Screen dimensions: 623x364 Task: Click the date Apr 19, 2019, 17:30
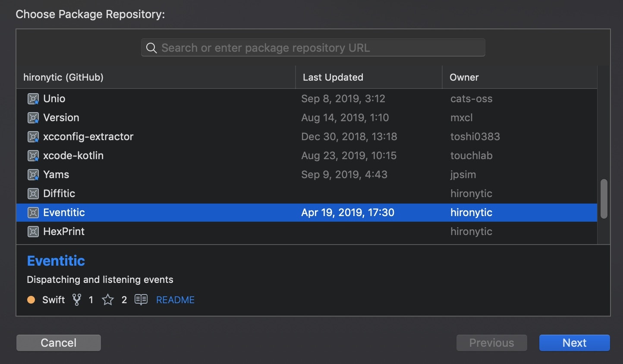click(x=348, y=213)
